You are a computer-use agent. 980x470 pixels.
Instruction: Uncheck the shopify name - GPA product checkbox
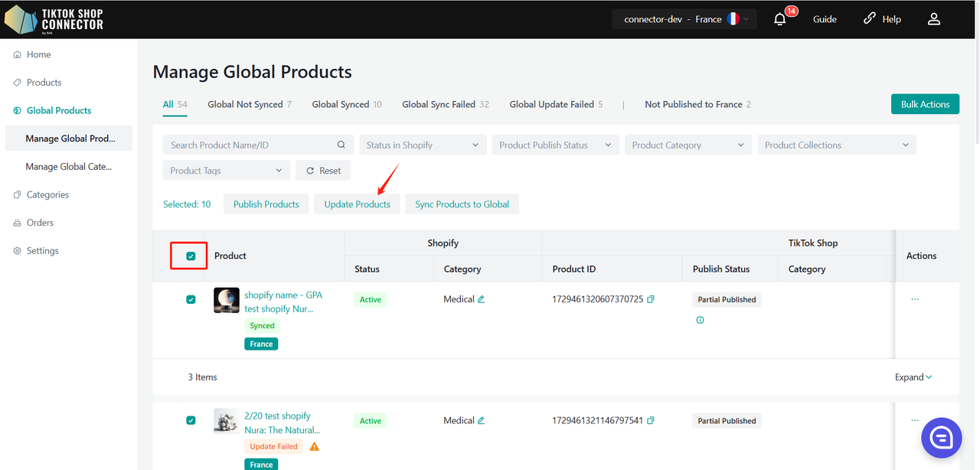click(x=191, y=299)
